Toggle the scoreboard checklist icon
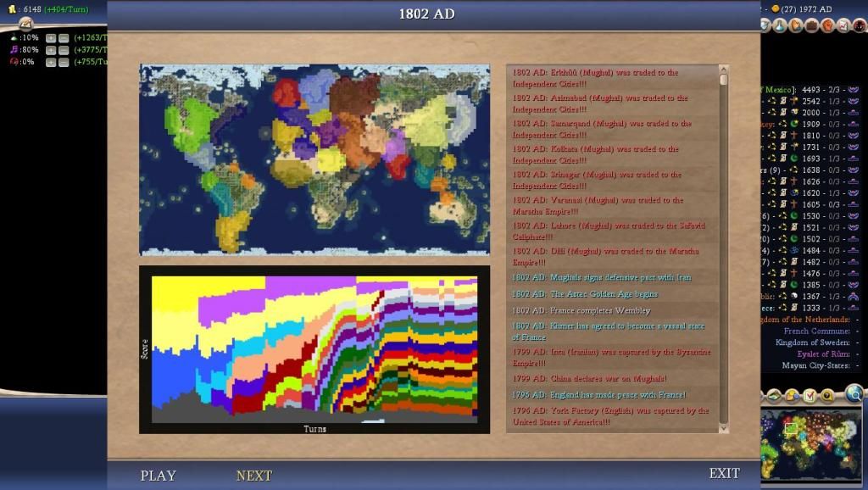Viewport: 868px width, 490px height. pyautogui.click(x=810, y=395)
